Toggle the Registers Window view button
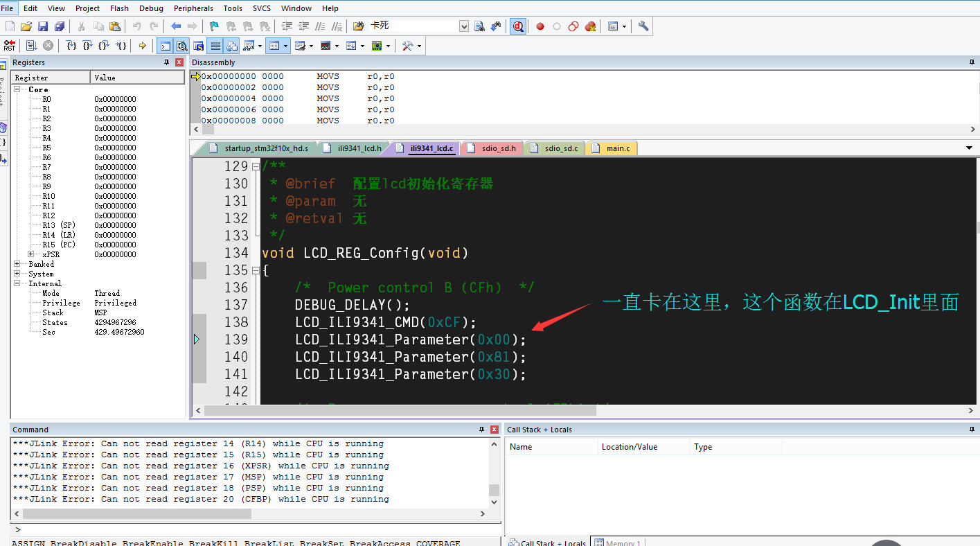The image size is (980, 546). click(215, 46)
